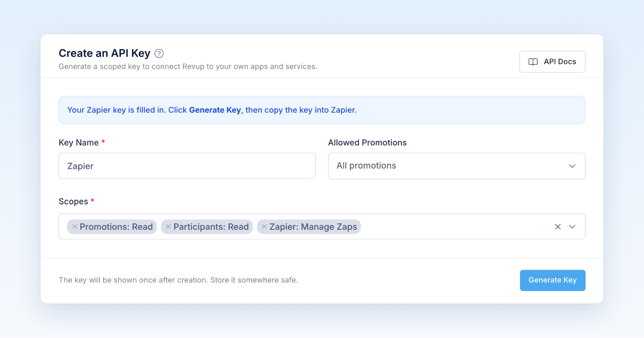Remove the Zapier: Manage Zaps scope tag
The width and height of the screenshot is (644, 338).
[264, 227]
